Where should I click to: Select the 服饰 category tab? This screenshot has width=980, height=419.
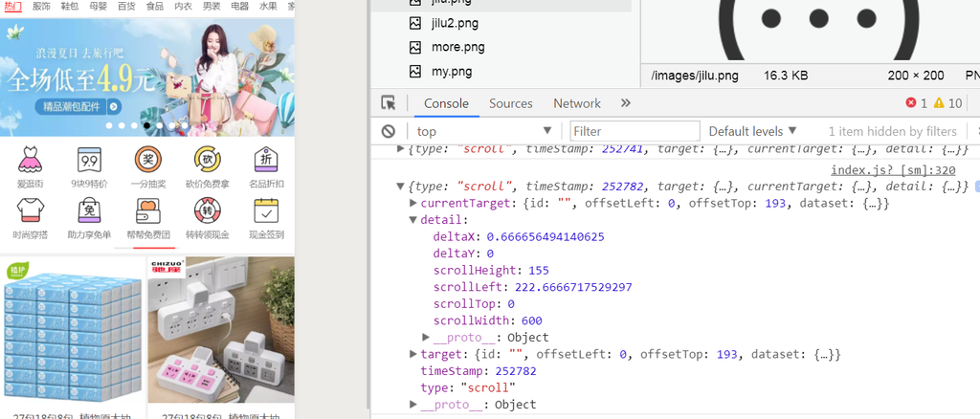[x=41, y=7]
